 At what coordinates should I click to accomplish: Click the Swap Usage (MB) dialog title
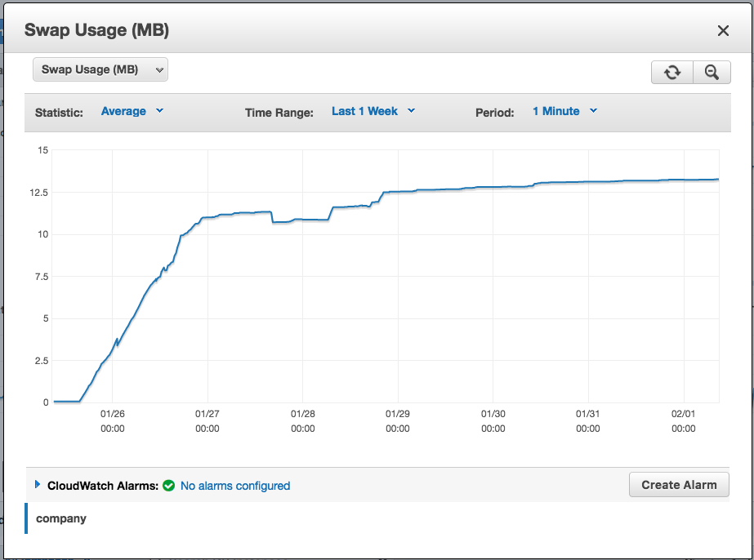96,31
